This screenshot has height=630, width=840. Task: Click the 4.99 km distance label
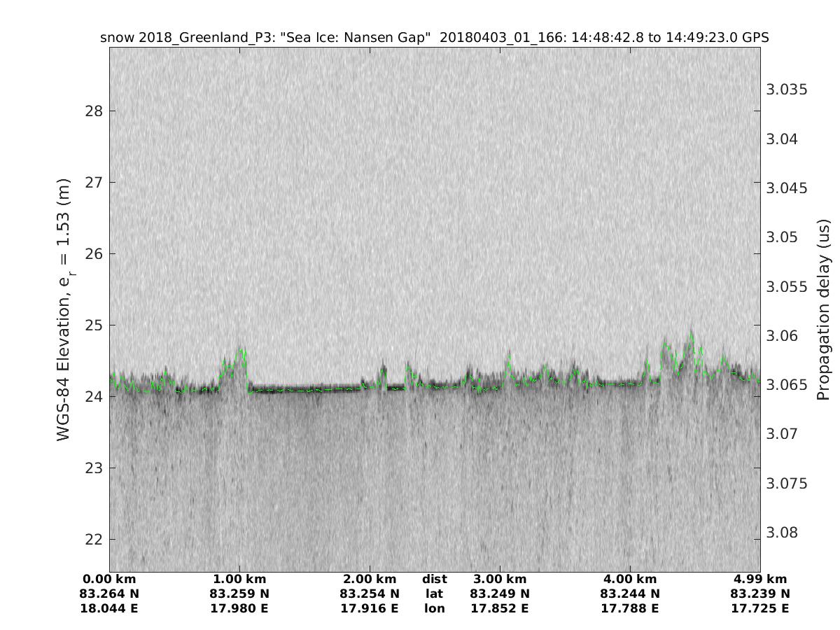pyautogui.click(x=760, y=579)
